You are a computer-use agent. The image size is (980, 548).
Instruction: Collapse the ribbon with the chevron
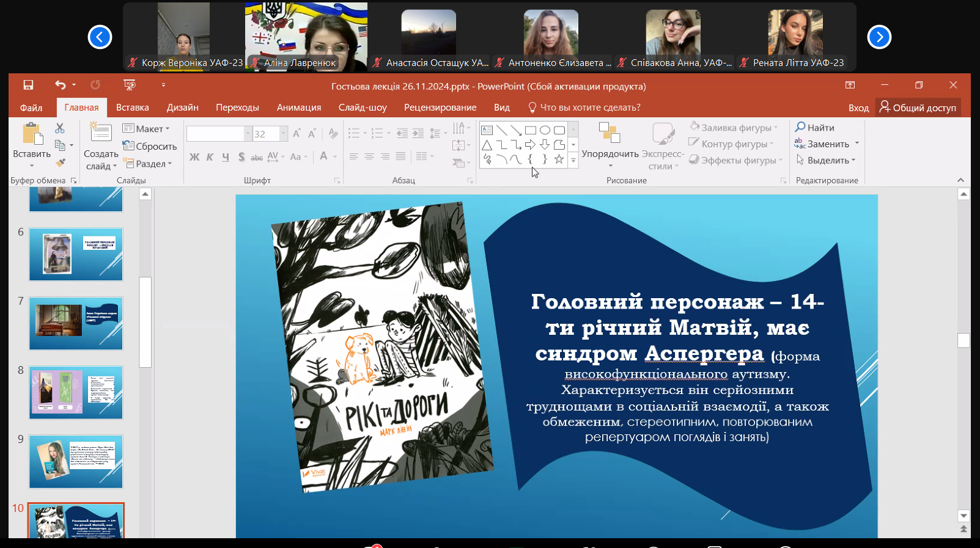click(x=960, y=180)
